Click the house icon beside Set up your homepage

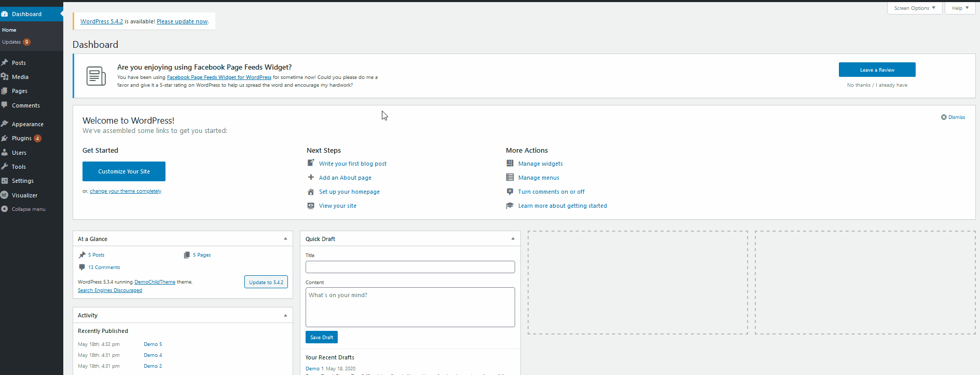[311, 192]
